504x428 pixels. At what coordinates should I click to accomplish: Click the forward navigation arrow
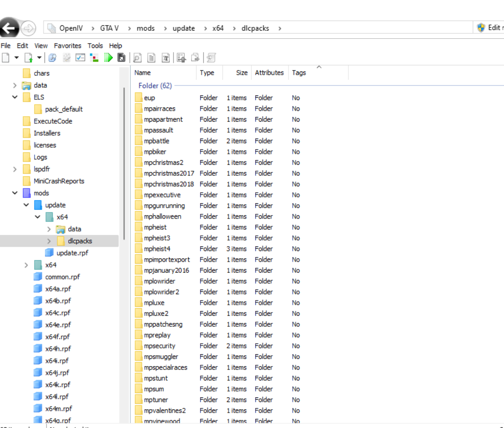click(x=29, y=28)
